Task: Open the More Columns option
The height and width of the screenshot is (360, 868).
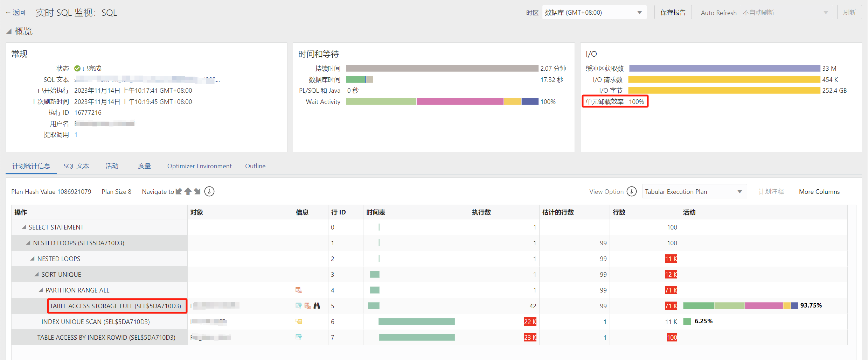Action: pyautogui.click(x=819, y=191)
